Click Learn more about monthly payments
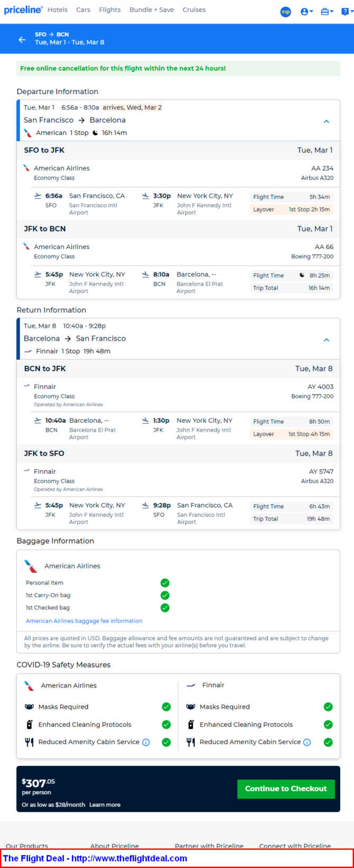The height and width of the screenshot is (868, 354). point(105,805)
